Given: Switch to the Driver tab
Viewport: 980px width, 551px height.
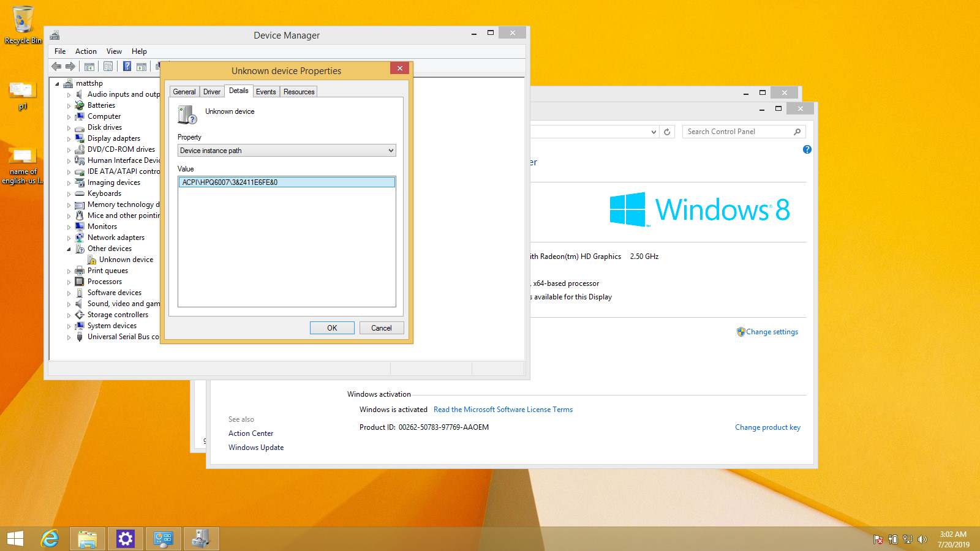Looking at the screenshot, I should click(212, 92).
